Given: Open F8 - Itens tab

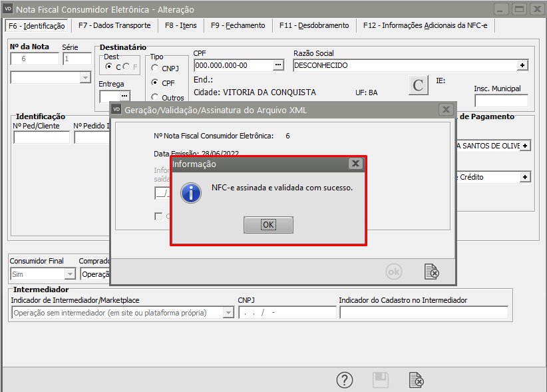Looking at the screenshot, I should [181, 25].
